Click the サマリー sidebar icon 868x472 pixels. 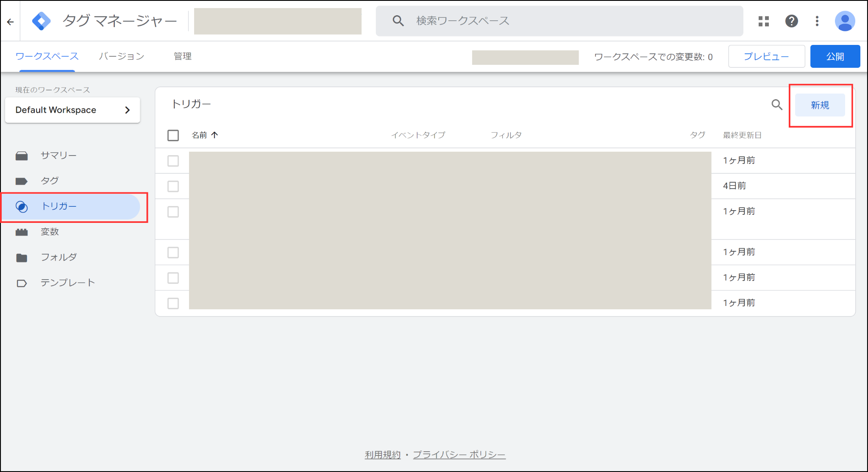click(22, 156)
